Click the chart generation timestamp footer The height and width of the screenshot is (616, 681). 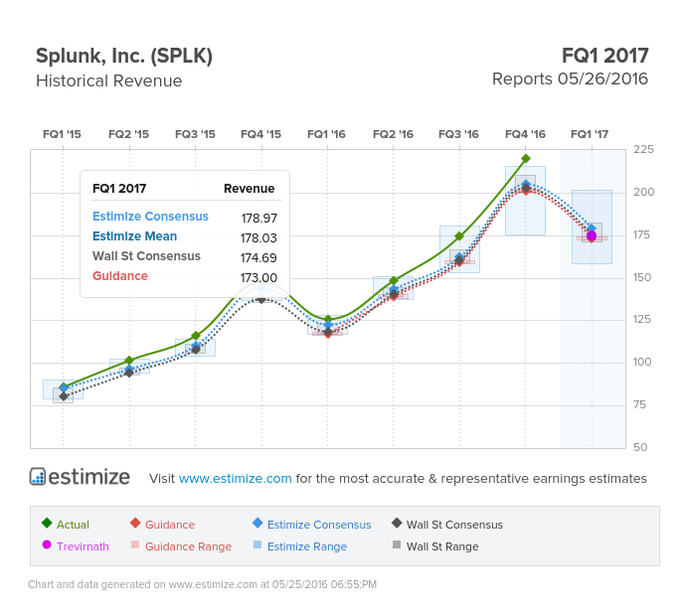203,584
